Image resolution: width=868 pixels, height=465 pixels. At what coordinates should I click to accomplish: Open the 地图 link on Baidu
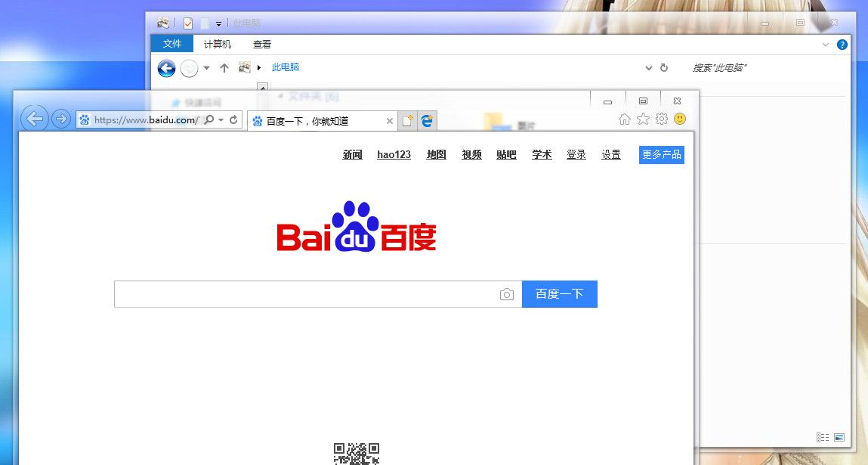[x=436, y=155]
